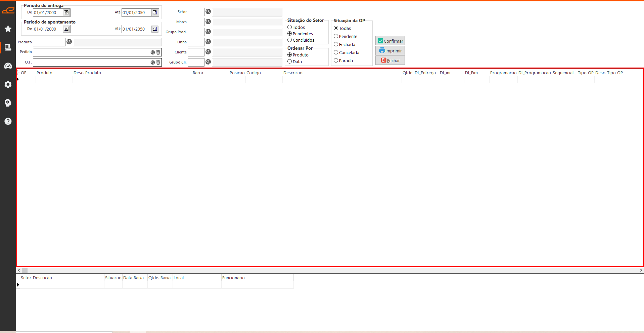This screenshot has height=333, width=644.
Task: Click the lookup icon inside O.F. field
Action: click(152, 63)
